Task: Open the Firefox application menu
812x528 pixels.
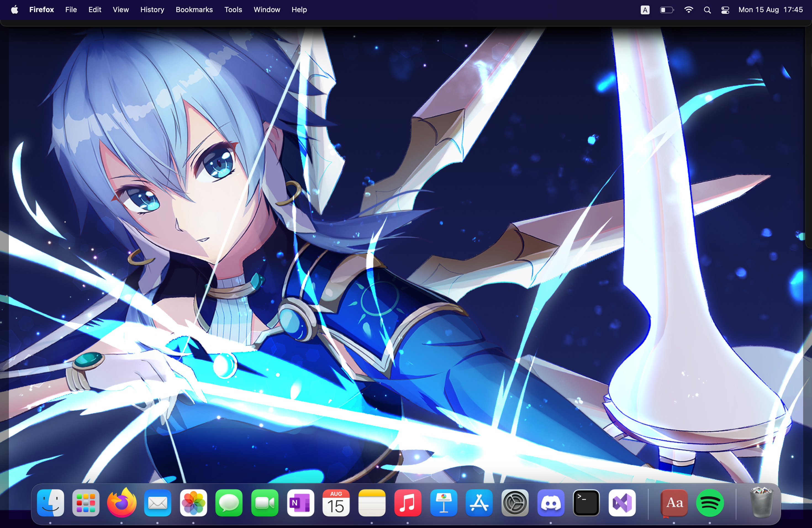Action: [x=42, y=10]
